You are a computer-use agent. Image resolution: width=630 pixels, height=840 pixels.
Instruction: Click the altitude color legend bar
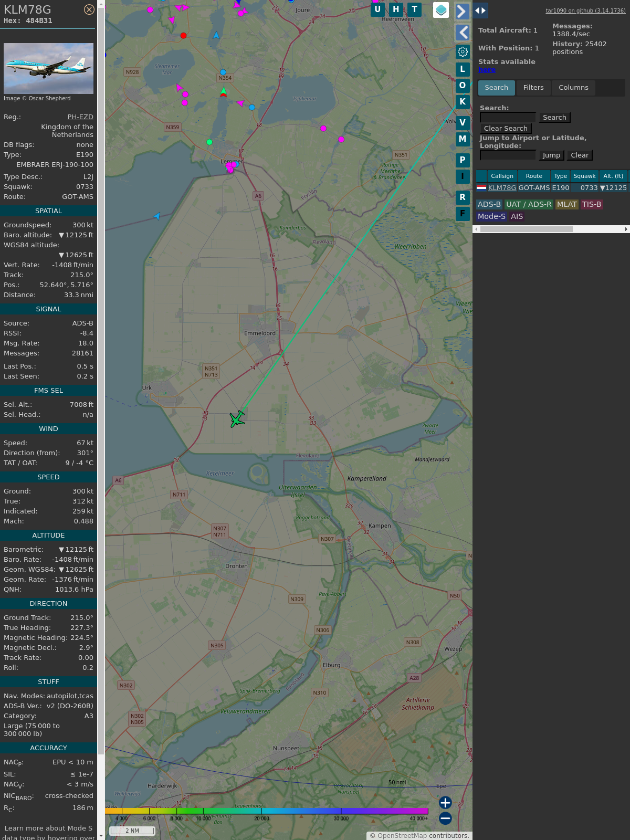tap(267, 811)
